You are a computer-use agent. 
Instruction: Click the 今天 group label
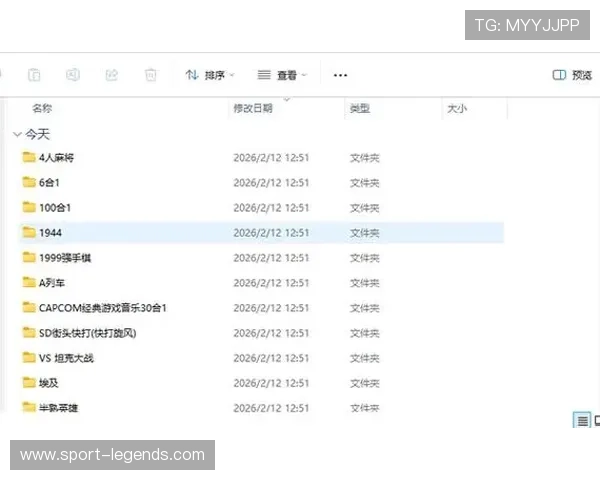38,134
